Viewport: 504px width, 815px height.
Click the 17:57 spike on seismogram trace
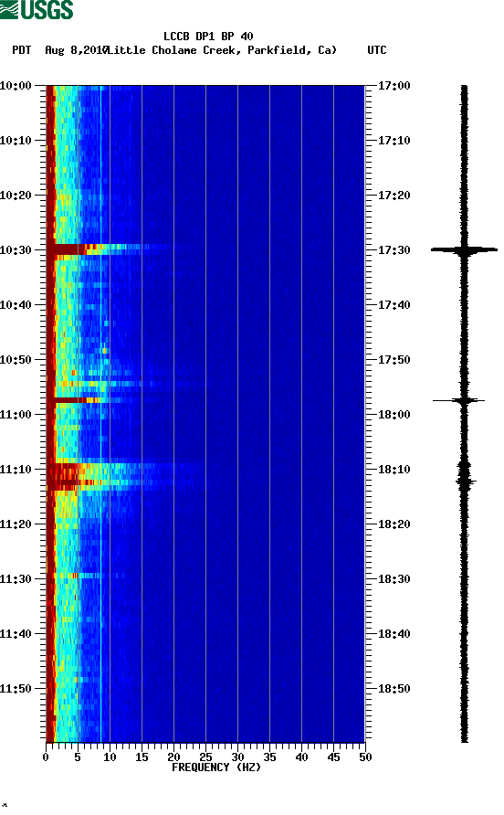pyautogui.click(x=459, y=400)
